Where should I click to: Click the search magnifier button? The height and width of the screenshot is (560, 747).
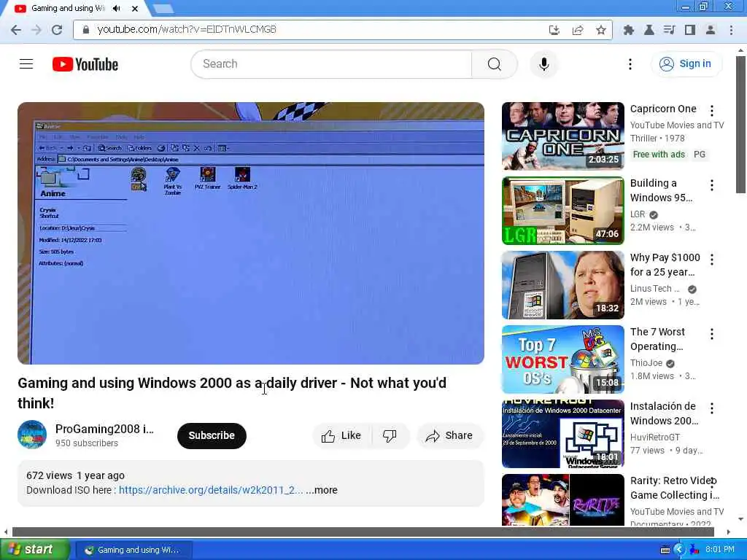pyautogui.click(x=495, y=64)
